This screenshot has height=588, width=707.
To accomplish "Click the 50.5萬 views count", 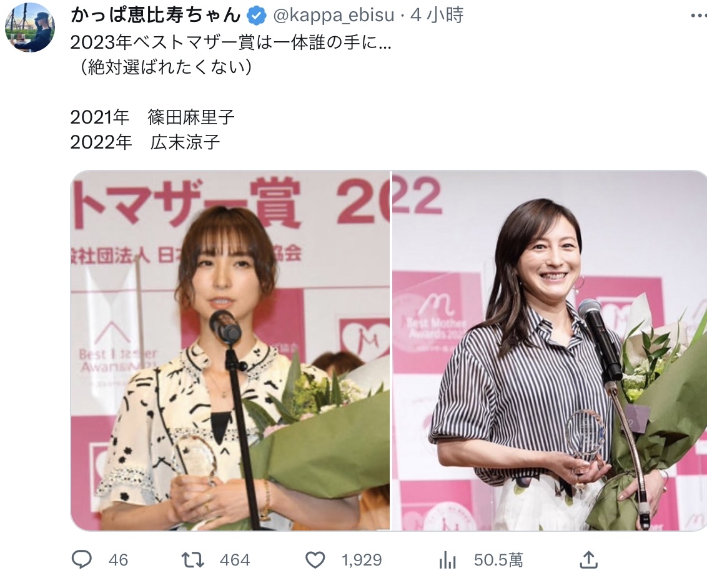I will tap(498, 560).
